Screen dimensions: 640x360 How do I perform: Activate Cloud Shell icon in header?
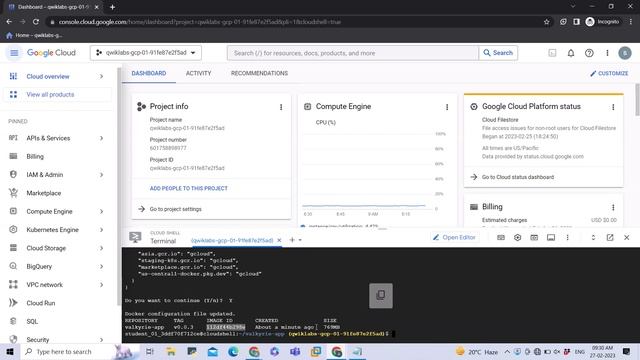[552, 53]
